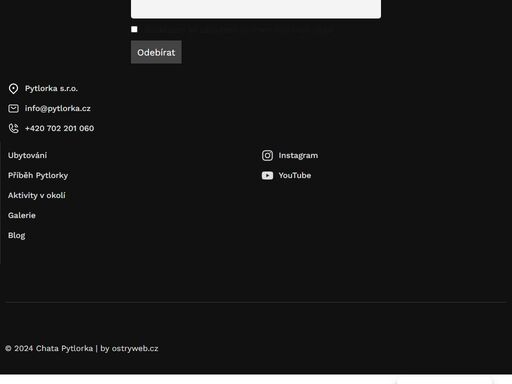Open the Galerie footer link
The width and height of the screenshot is (512, 384).
click(22, 215)
